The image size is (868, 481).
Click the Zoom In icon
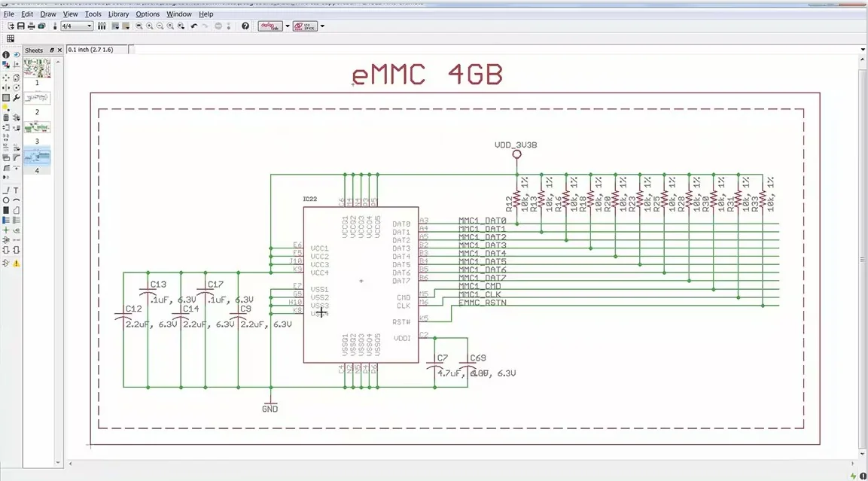click(x=149, y=26)
